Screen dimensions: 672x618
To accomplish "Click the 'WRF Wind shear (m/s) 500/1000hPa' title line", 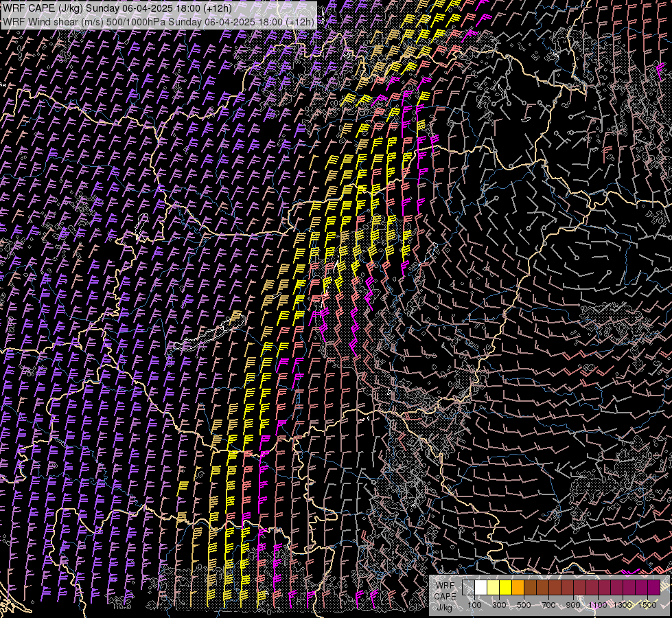I will (x=159, y=21).
